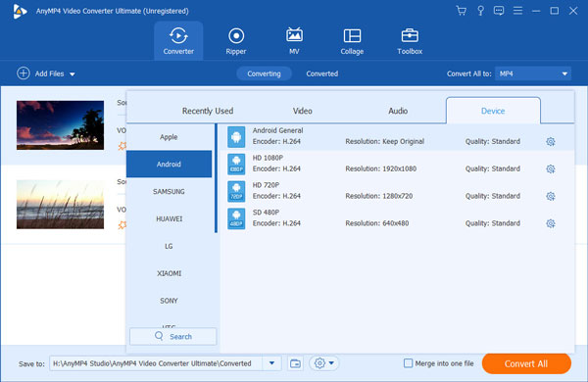The height and width of the screenshot is (382, 588).
Task: Choose the SONY device category
Action: [x=169, y=301]
